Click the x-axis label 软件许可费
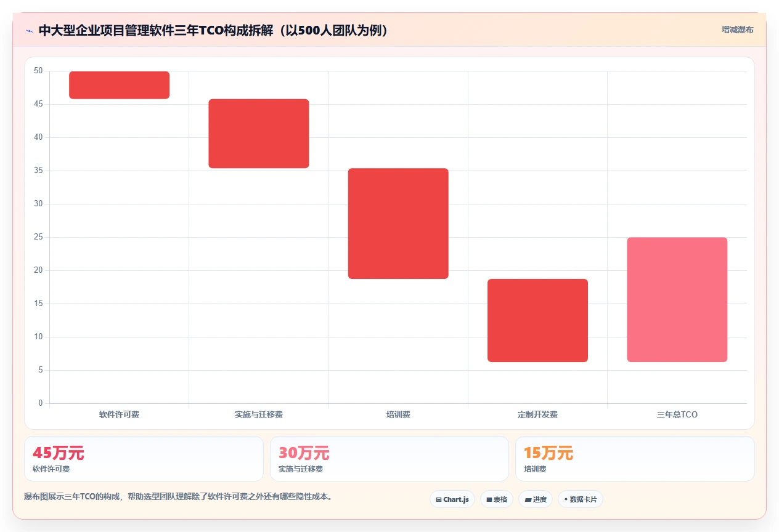The height and width of the screenshot is (532, 779). point(119,414)
